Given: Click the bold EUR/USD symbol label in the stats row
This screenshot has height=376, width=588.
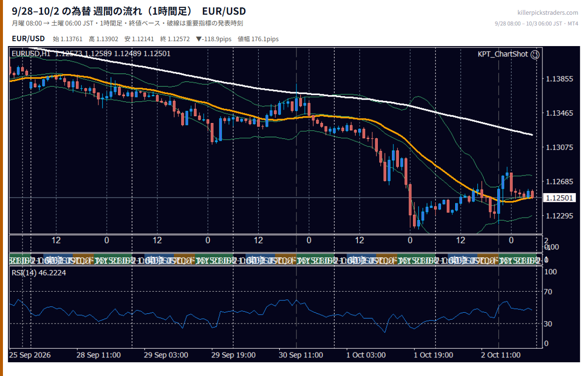Looking at the screenshot, I should click(x=28, y=39).
